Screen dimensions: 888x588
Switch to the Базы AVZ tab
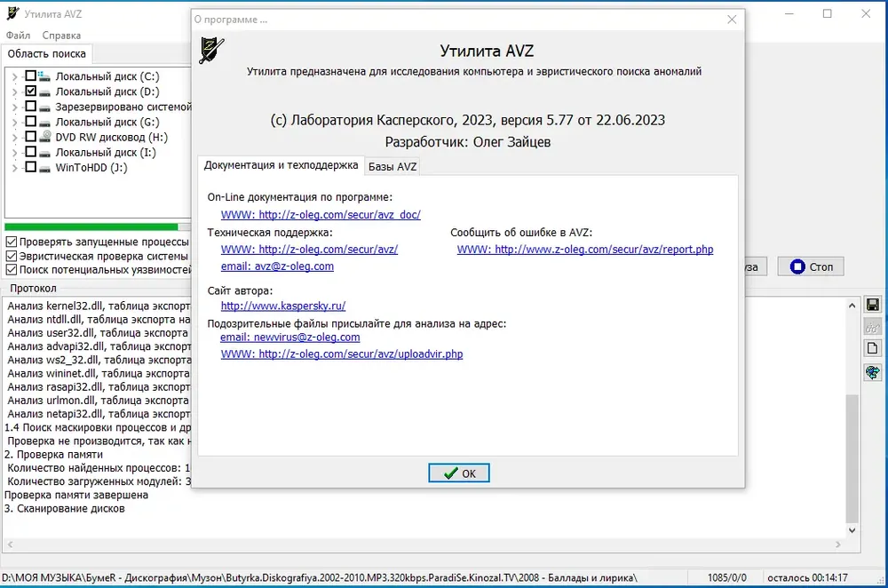point(392,167)
